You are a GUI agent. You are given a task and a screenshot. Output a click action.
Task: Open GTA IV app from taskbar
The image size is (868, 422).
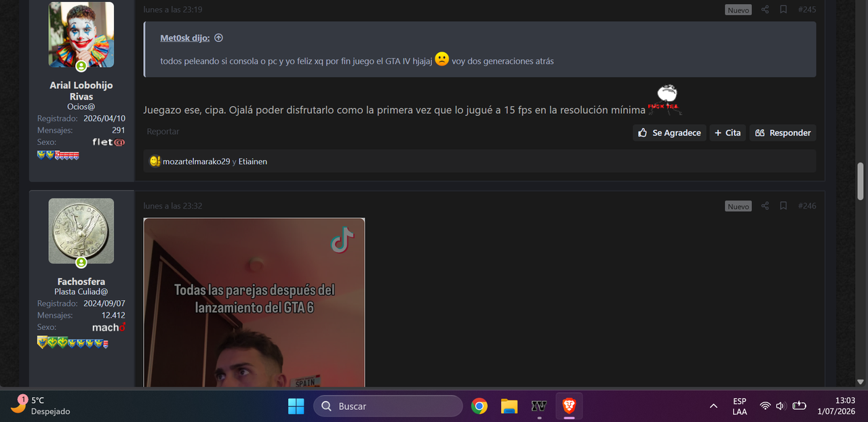coord(539,406)
